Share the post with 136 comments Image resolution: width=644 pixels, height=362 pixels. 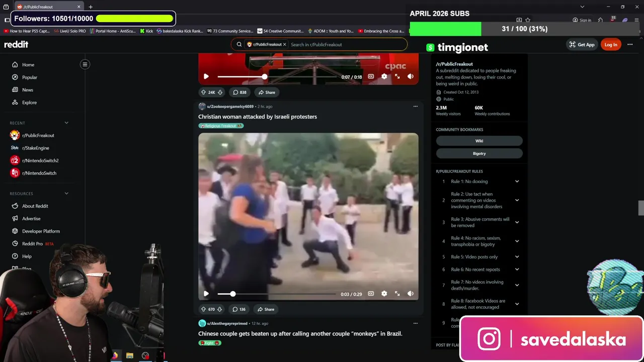pyautogui.click(x=266, y=309)
